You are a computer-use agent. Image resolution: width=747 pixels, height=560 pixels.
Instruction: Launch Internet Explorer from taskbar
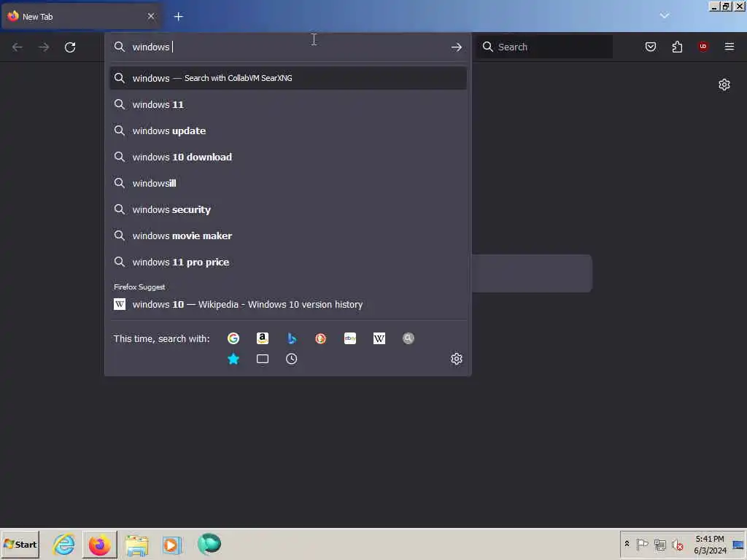click(x=64, y=544)
